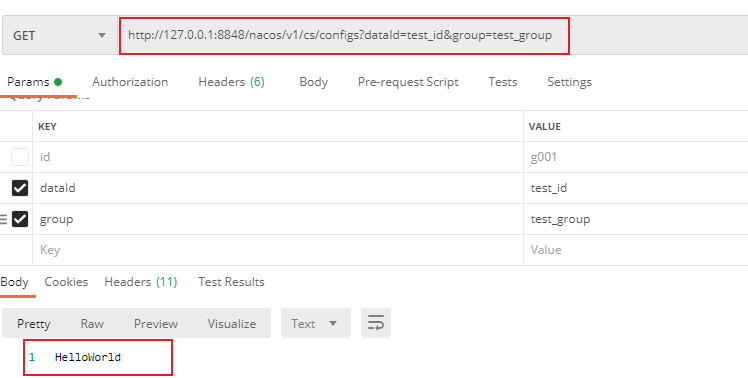The image size is (748, 378).
Task: Switch to the request Body tab
Action: pyautogui.click(x=313, y=82)
